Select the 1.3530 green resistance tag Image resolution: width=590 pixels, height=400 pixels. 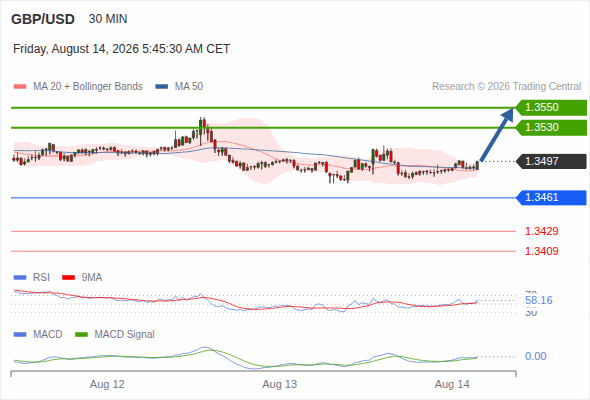[551, 128]
